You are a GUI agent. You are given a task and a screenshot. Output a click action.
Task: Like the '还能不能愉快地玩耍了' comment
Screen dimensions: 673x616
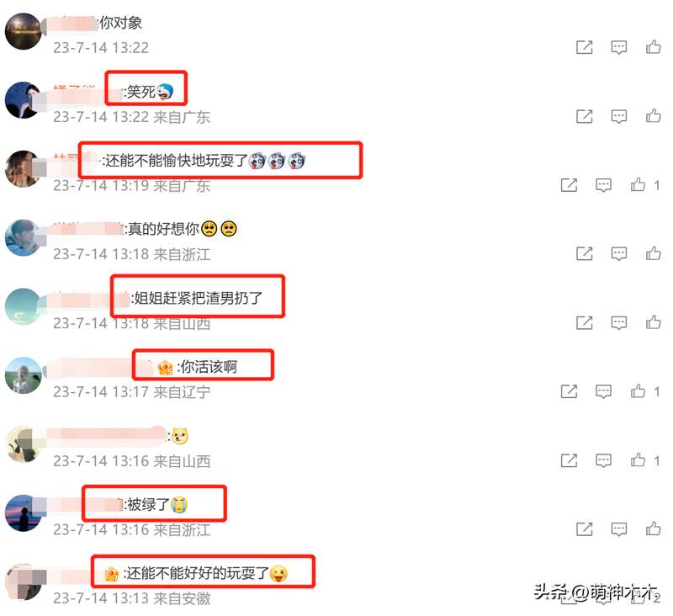pyautogui.click(x=638, y=185)
